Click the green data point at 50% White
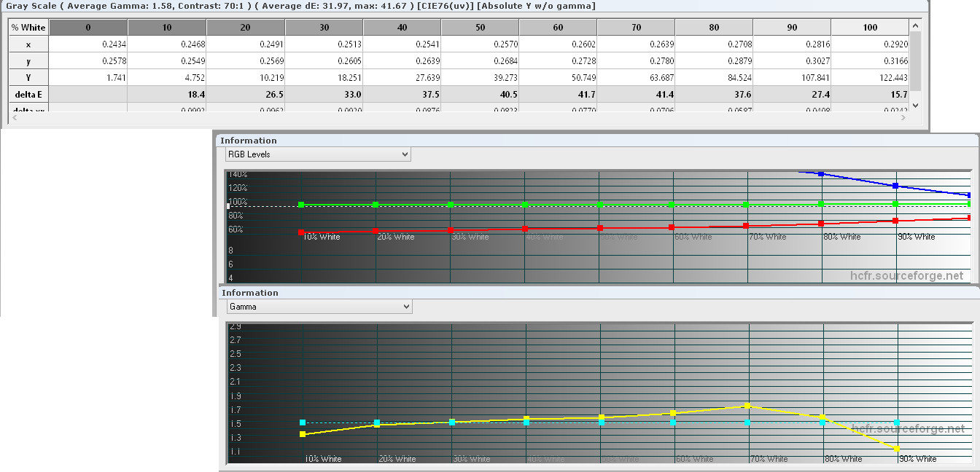This screenshot has height=472, width=980. click(x=600, y=205)
